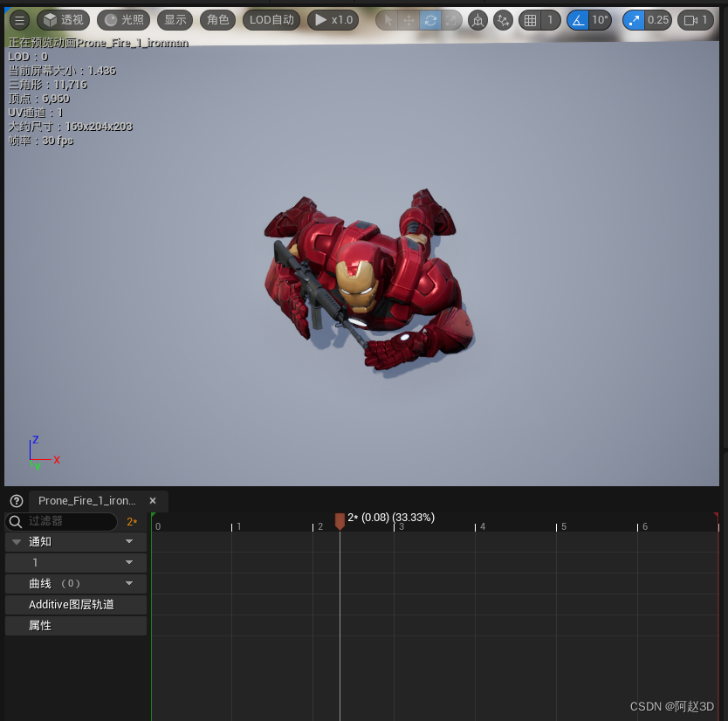Image resolution: width=728 pixels, height=721 pixels.
Task: Toggle the surface snapping icon
Action: (x=503, y=20)
